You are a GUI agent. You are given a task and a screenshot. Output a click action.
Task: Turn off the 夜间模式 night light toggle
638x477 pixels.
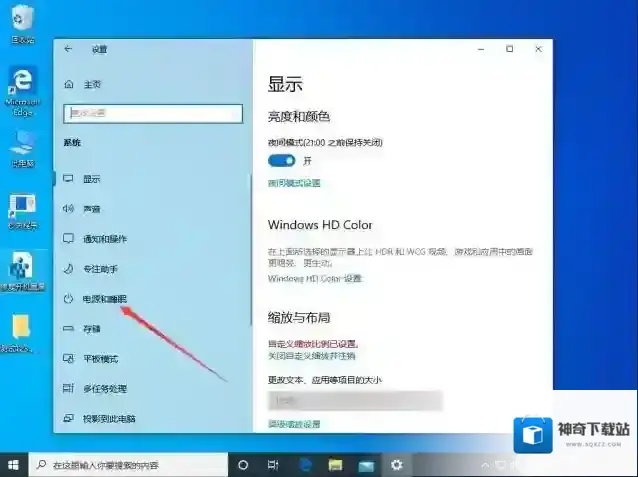pos(281,160)
